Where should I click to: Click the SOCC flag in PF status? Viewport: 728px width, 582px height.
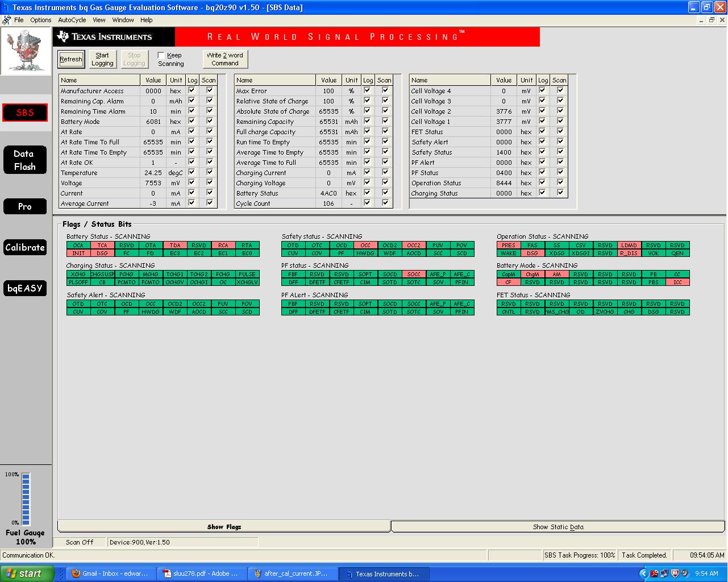414,274
